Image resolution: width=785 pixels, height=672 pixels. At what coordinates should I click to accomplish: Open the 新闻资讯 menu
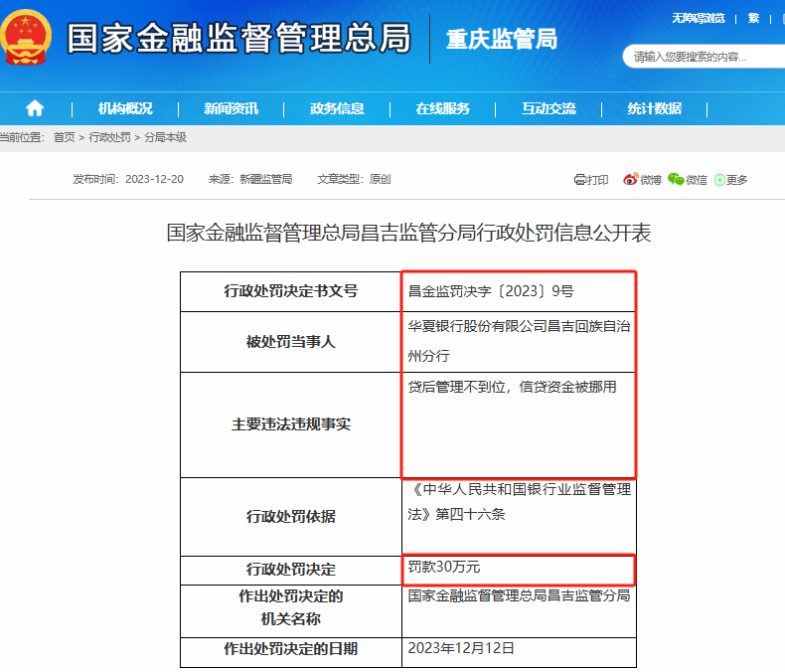click(231, 108)
